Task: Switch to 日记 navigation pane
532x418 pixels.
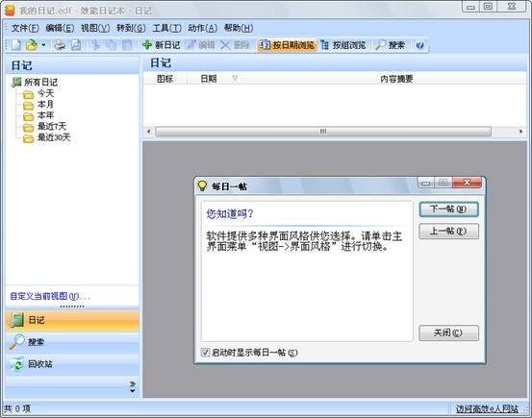Action: point(72,320)
